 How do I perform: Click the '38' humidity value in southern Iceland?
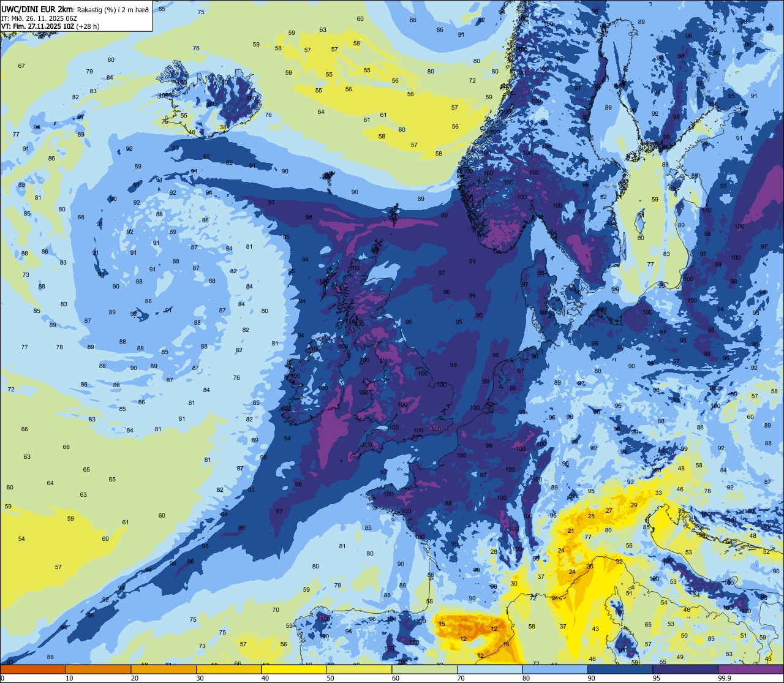(x=223, y=127)
